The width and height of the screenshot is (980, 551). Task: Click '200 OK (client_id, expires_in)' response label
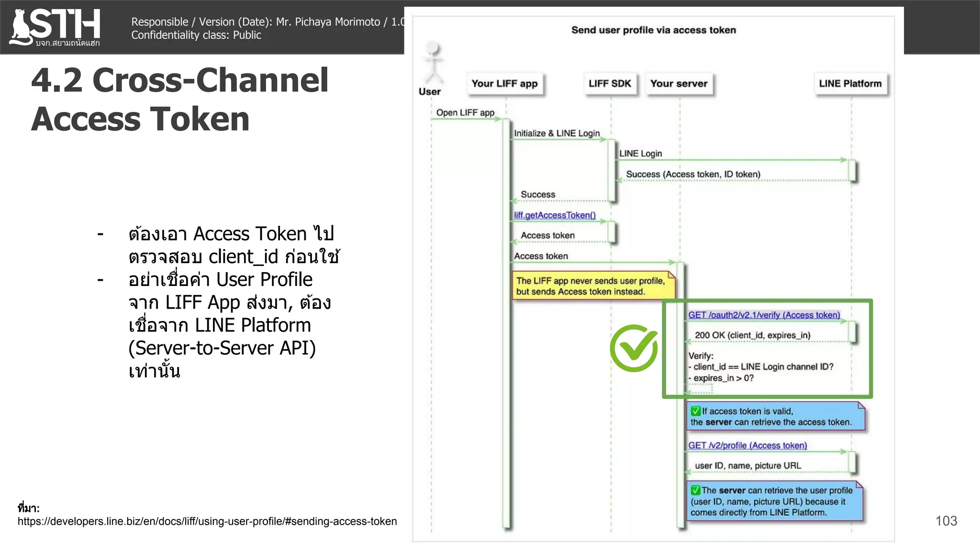click(x=752, y=335)
